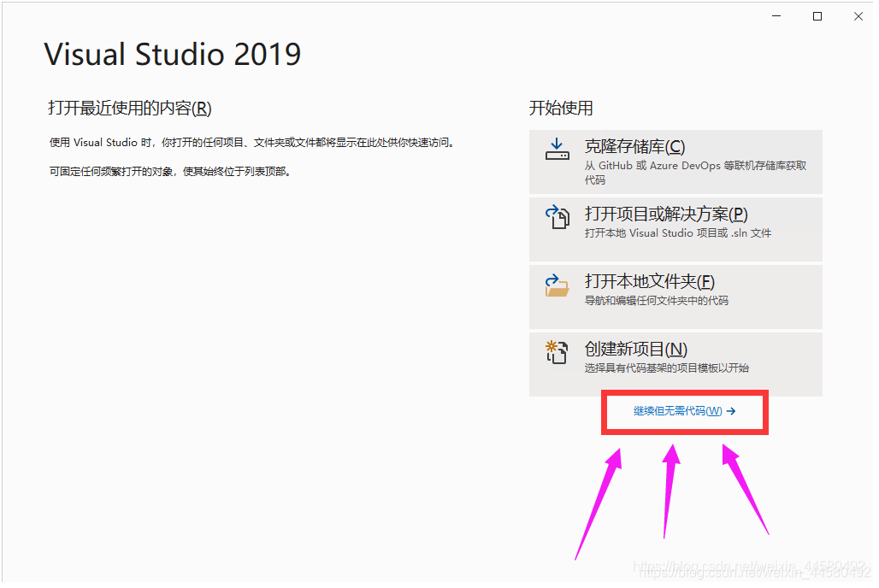Close the Visual Studio start window
The width and height of the screenshot is (879, 588).
coord(858,16)
